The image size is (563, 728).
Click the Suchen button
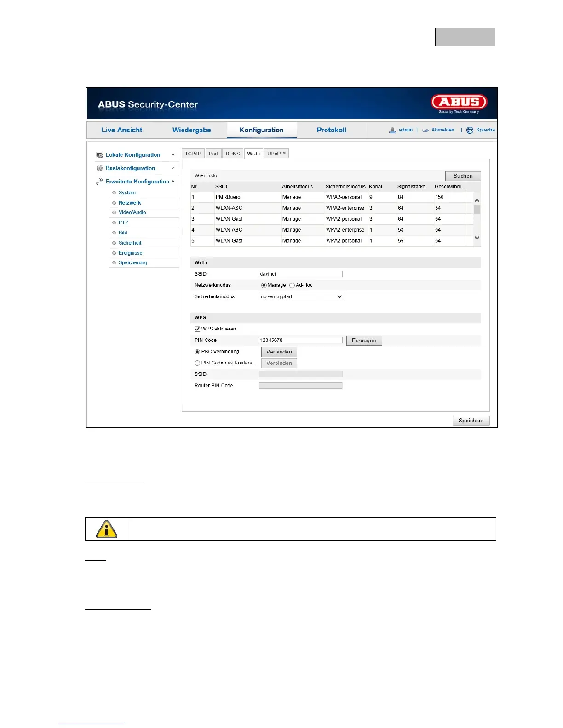tap(463, 176)
